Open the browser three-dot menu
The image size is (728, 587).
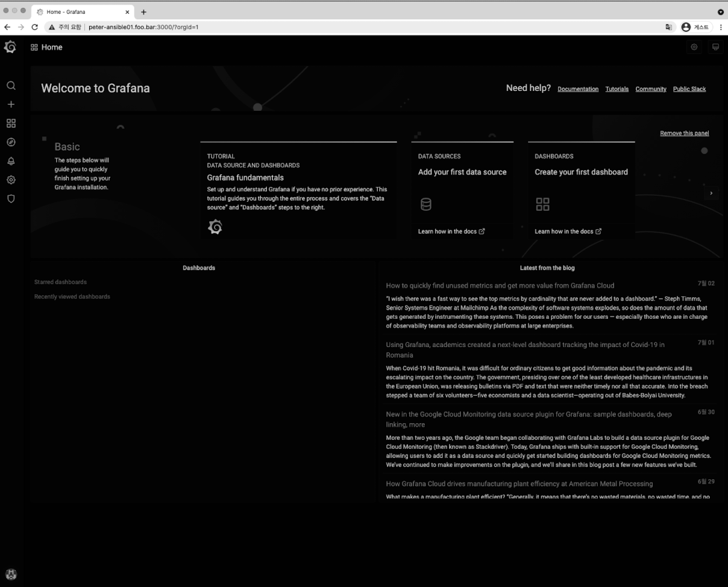[x=721, y=27]
